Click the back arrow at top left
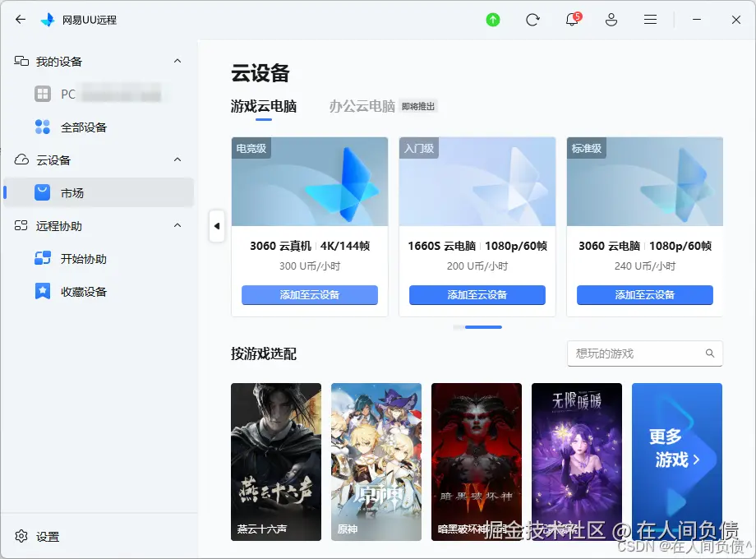Screen dimensions: 756x559 [20, 20]
